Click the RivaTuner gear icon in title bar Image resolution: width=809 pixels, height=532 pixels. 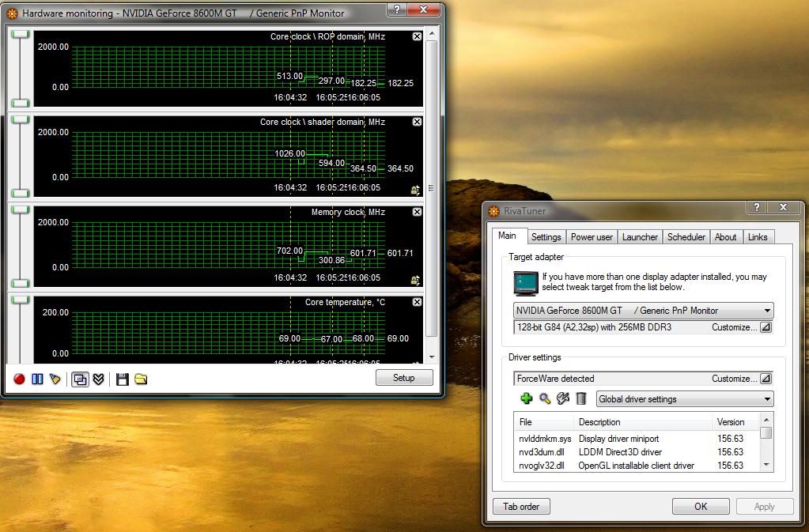(x=494, y=211)
